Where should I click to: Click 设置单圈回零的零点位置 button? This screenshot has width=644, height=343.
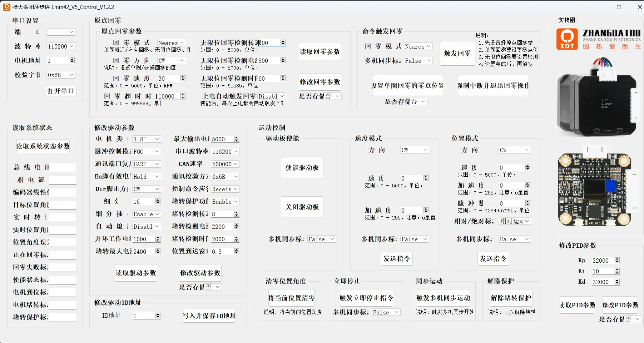[x=407, y=85]
